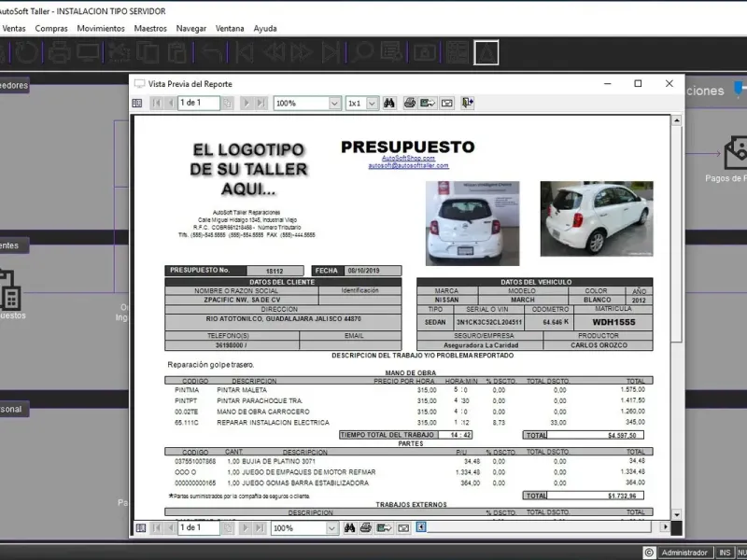Go to the previous record in the main toolbar
Image resolution: width=747 pixels, height=560 pixels.
click(275, 52)
